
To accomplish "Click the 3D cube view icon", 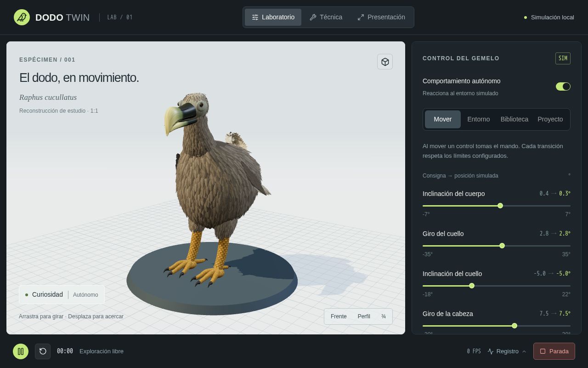I will 385,62.
